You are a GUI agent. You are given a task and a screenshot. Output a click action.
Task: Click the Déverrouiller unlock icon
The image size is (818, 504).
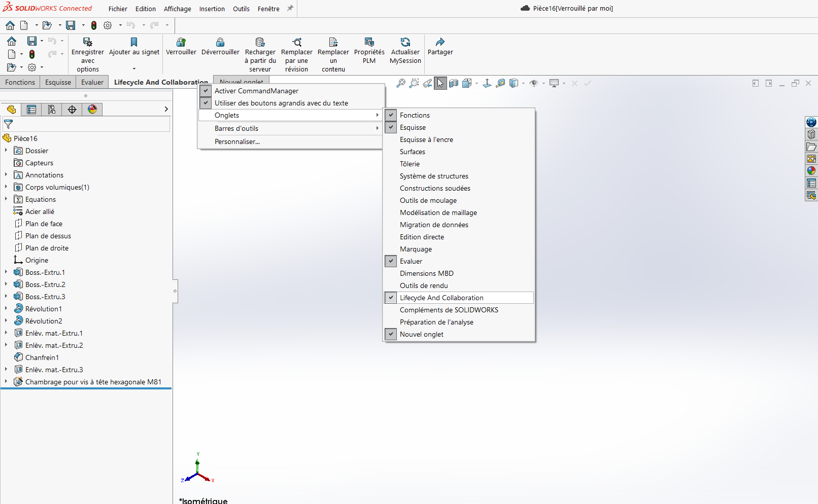pos(220,42)
